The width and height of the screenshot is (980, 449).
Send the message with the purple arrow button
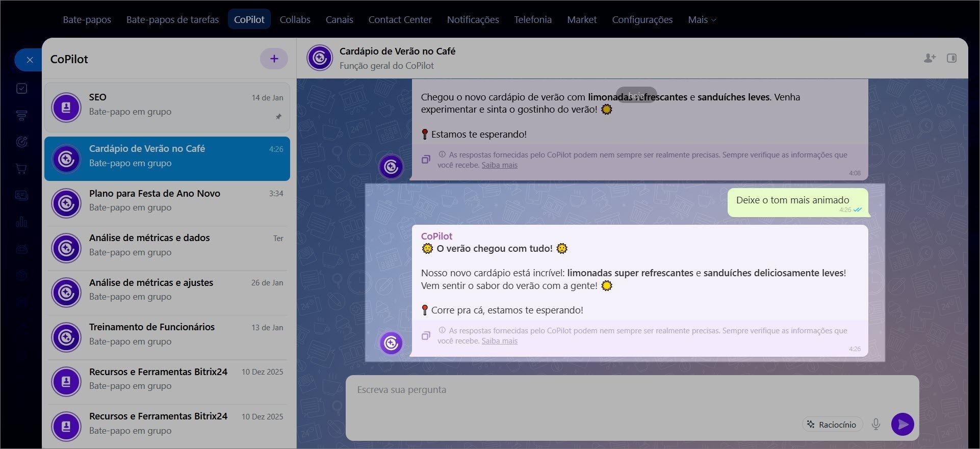pyautogui.click(x=902, y=424)
